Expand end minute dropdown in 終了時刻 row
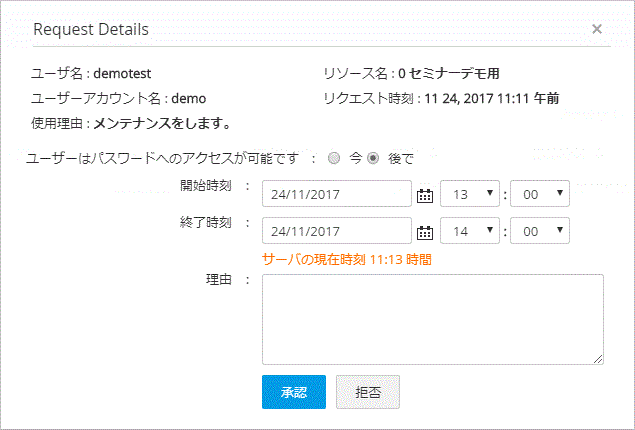 coord(539,231)
